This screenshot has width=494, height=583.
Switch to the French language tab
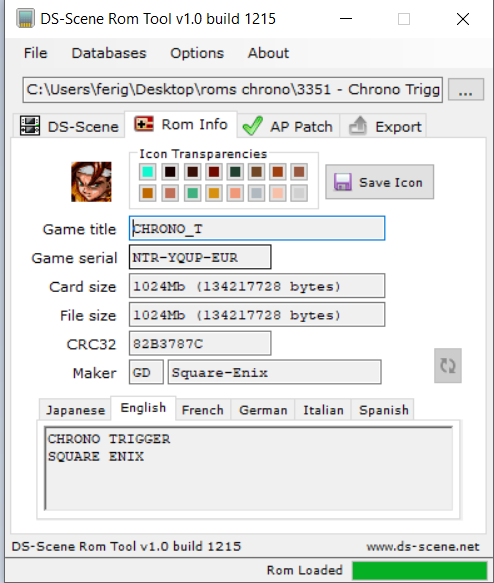click(x=203, y=410)
